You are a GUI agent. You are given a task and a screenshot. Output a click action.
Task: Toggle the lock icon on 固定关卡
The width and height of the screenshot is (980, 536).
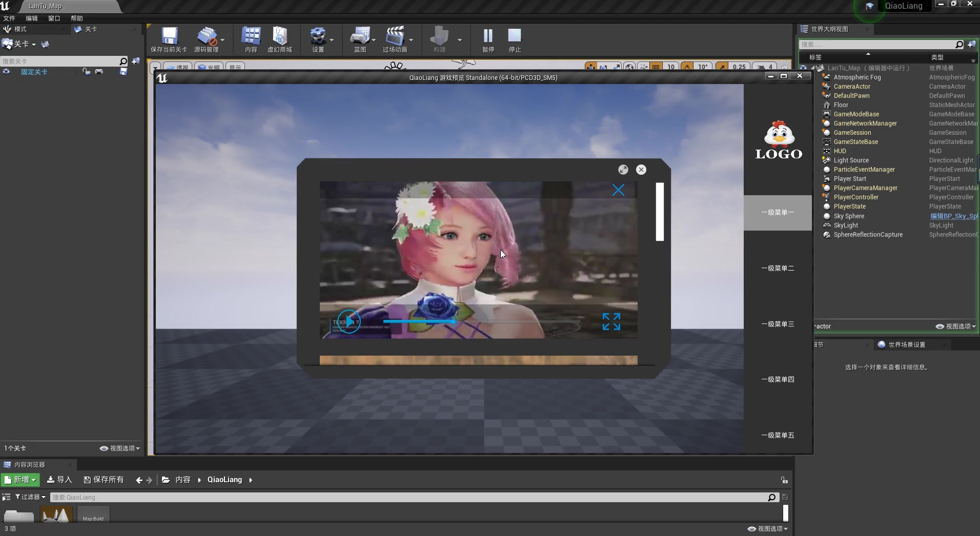pos(86,72)
